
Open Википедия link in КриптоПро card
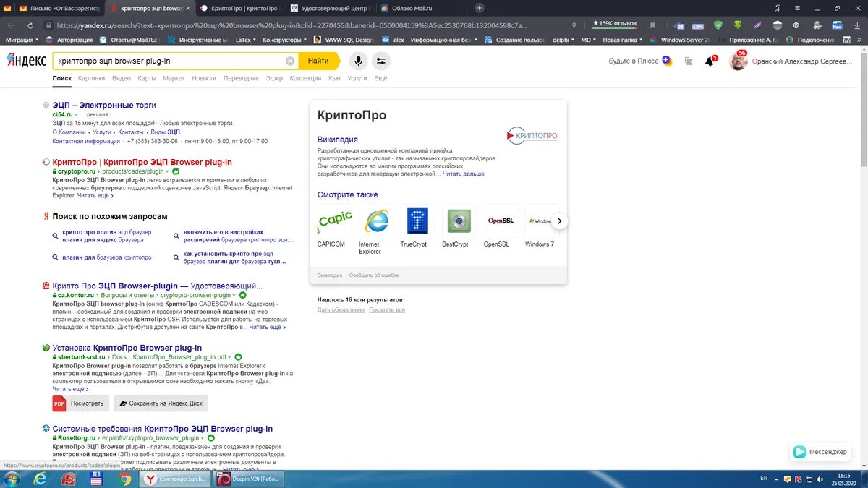tap(338, 140)
